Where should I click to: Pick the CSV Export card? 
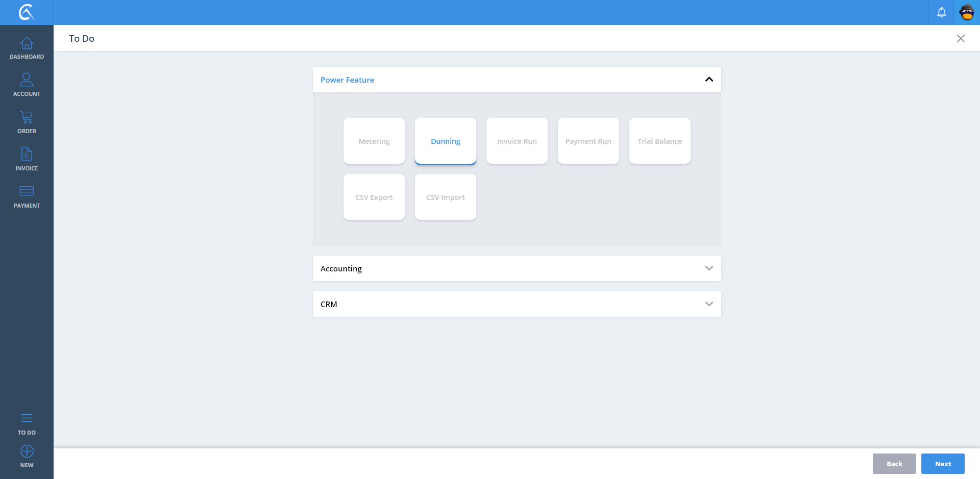pos(374,197)
